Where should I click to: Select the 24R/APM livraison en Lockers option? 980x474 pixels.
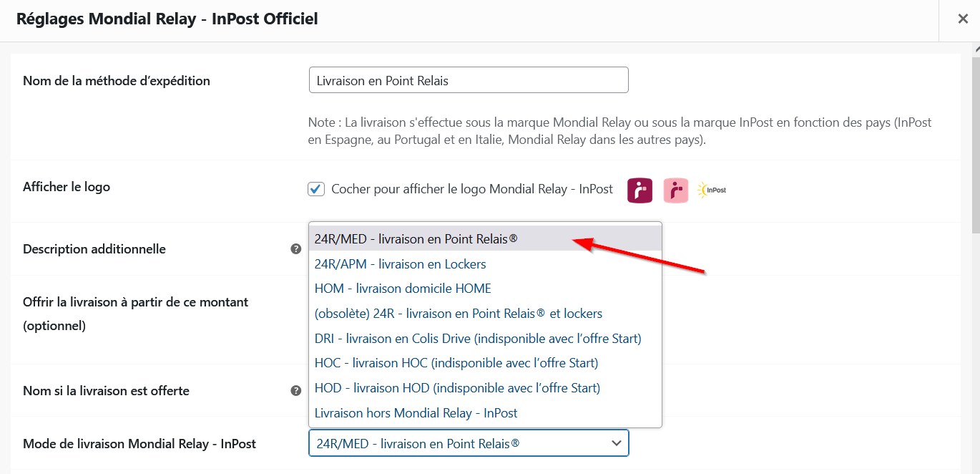tap(400, 263)
